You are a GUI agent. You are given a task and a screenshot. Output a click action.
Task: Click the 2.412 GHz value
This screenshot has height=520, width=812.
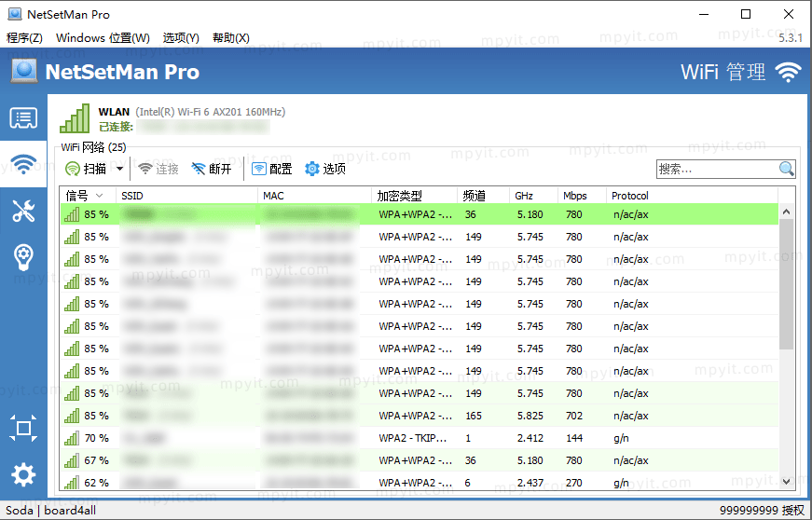click(530, 438)
